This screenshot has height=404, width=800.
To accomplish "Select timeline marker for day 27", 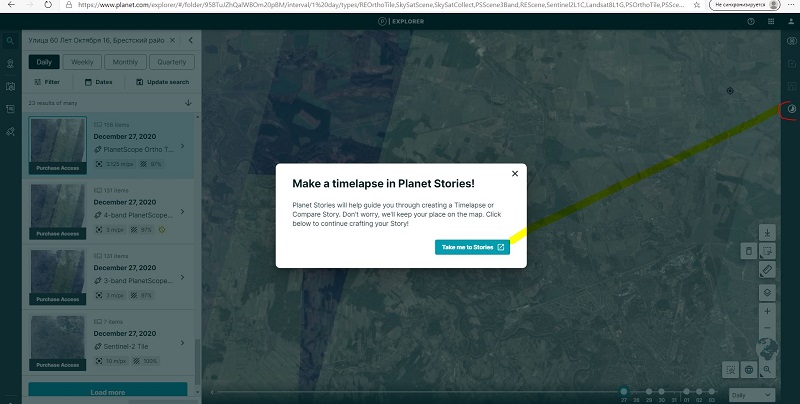I will point(623,392).
